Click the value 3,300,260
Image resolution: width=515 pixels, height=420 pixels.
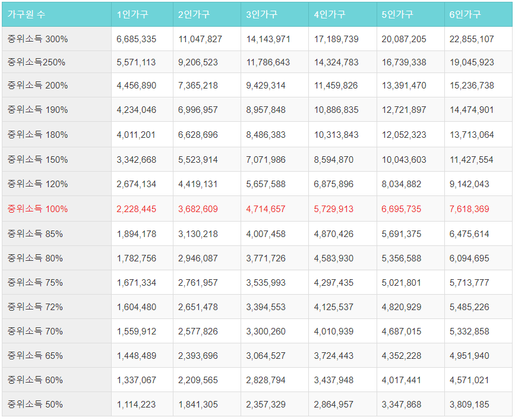pyautogui.click(x=266, y=331)
